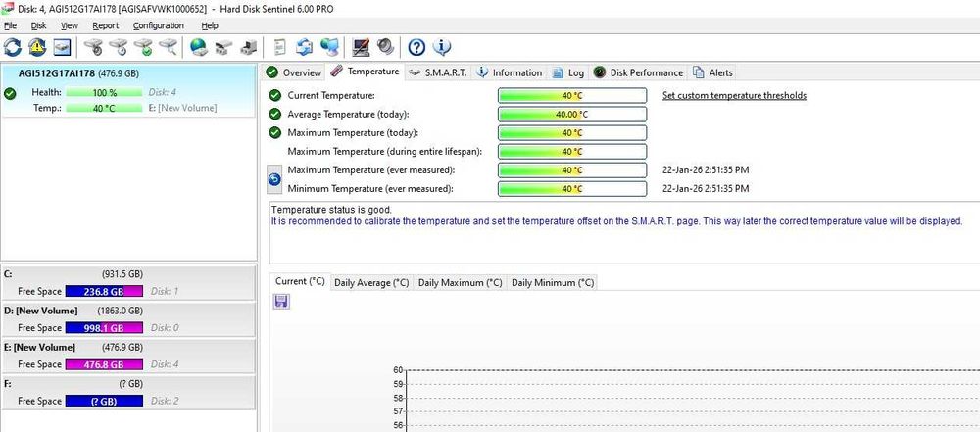The image size is (980, 432).
Task: Click the 'Temperature status is good.' text
Action: point(331,210)
